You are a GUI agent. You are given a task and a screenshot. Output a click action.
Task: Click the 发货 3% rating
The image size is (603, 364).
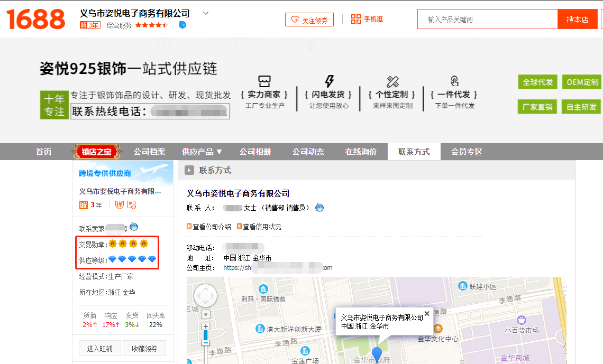click(x=132, y=320)
